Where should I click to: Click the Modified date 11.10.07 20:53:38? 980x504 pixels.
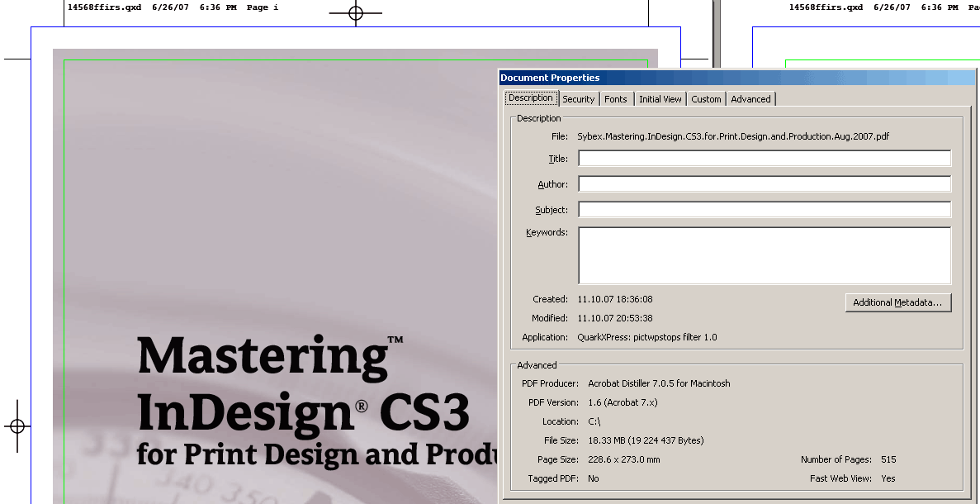pyautogui.click(x=615, y=317)
